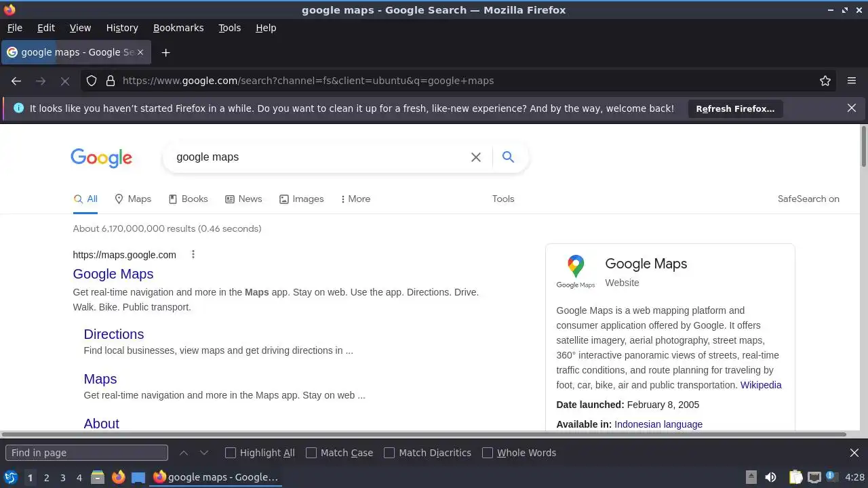
Task: Bookmark this page with the star
Action: [825, 81]
